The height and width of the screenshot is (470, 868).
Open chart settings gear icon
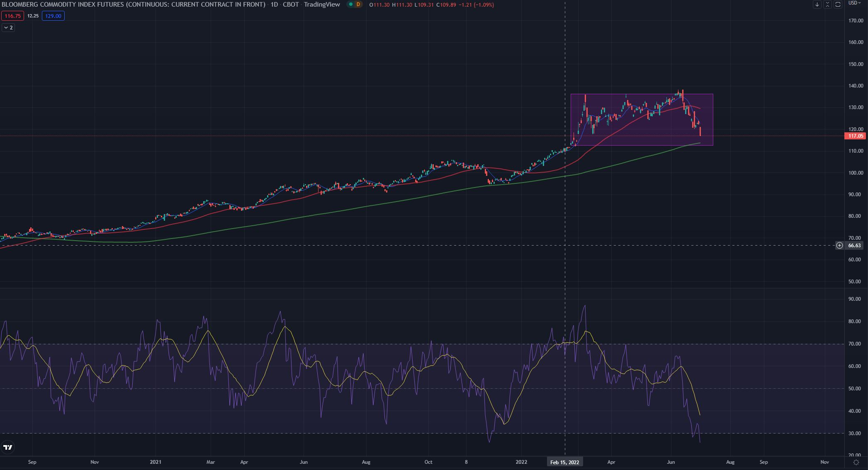(856, 462)
